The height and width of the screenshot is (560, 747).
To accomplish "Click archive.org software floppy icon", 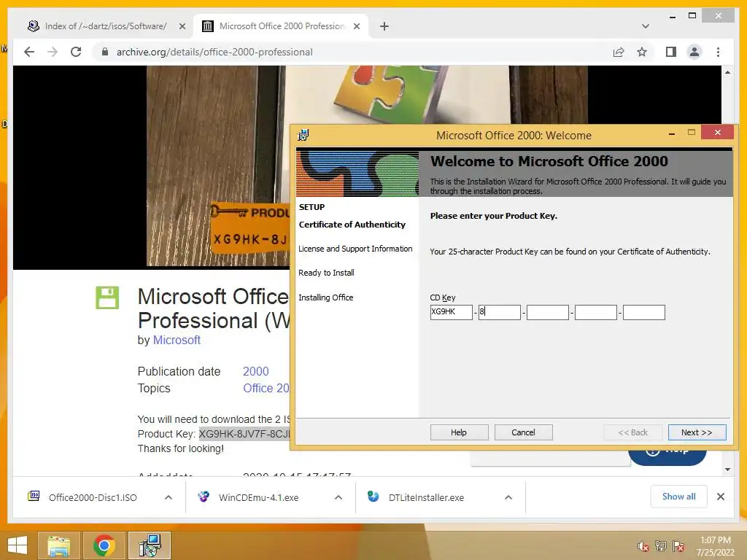I will coord(107,297).
